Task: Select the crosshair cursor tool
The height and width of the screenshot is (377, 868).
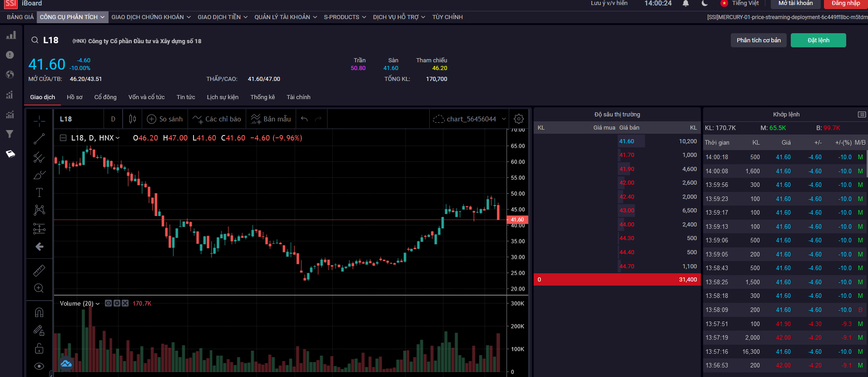Action: click(40, 121)
